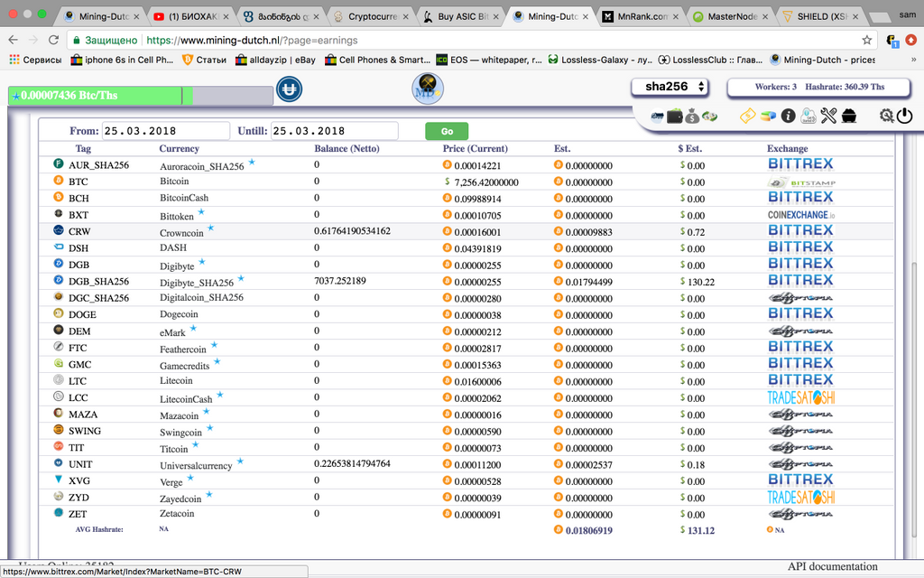
Task: Click the money bag icon
Action: (692, 117)
